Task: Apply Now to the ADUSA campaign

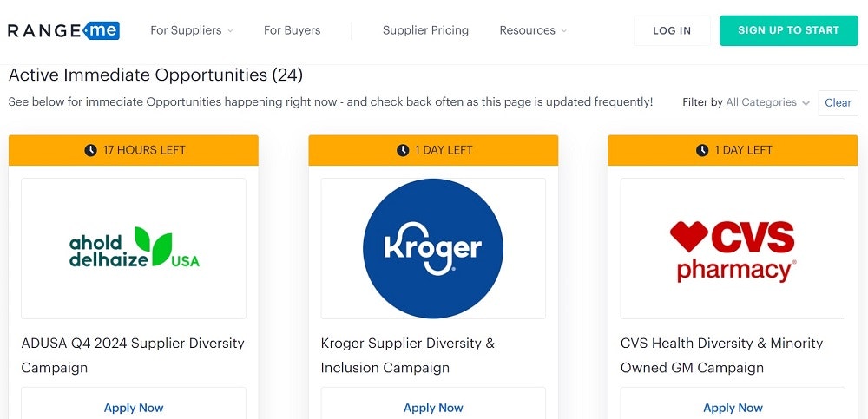Action: click(134, 408)
